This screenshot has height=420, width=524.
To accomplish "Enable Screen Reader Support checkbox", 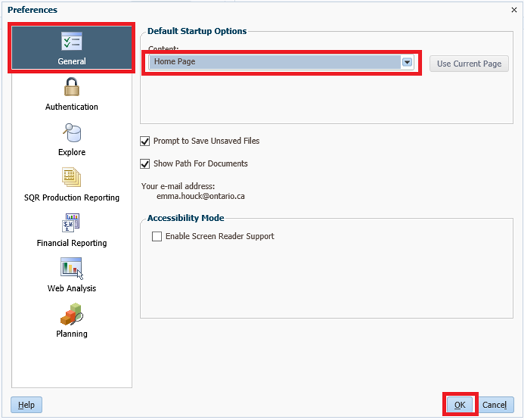I will pos(157,237).
